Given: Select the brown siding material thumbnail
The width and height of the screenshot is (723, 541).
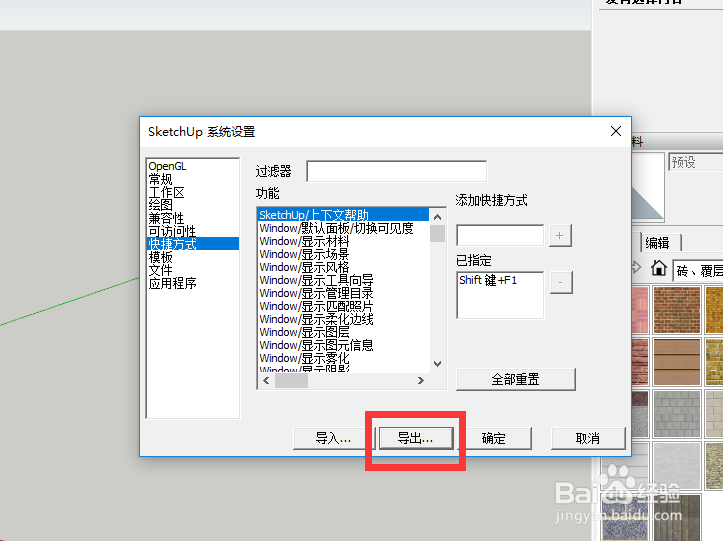Looking at the screenshot, I should click(676, 361).
